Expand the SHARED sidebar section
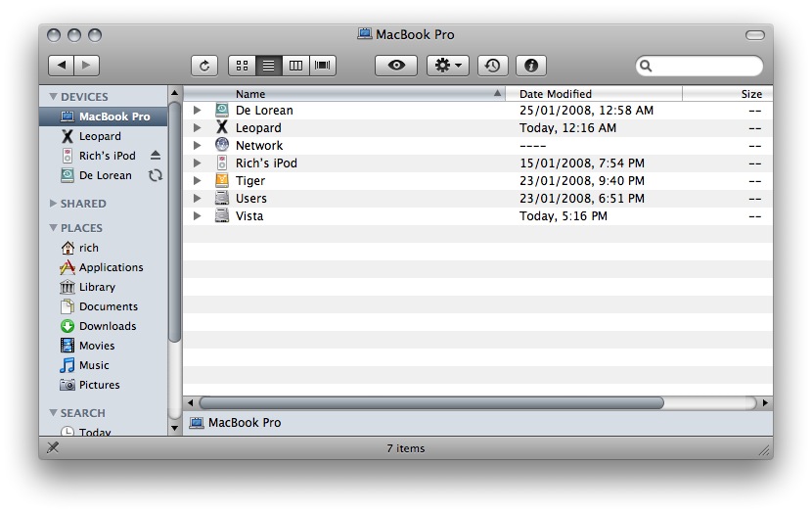 click(53, 203)
